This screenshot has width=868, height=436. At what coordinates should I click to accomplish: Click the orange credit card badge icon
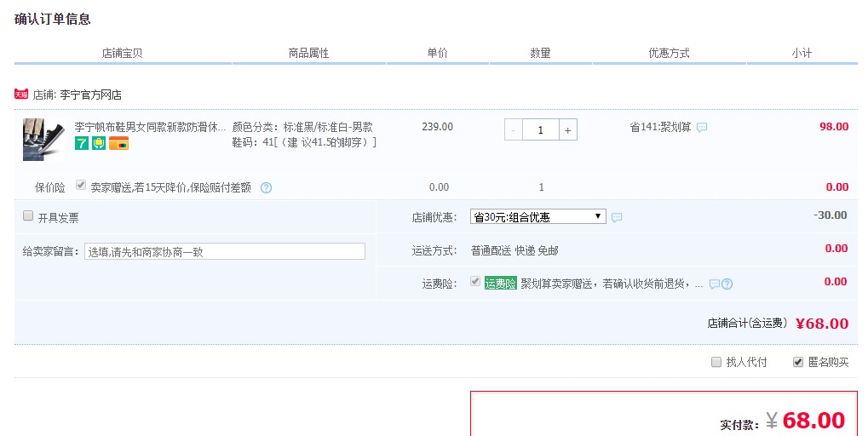(118, 144)
